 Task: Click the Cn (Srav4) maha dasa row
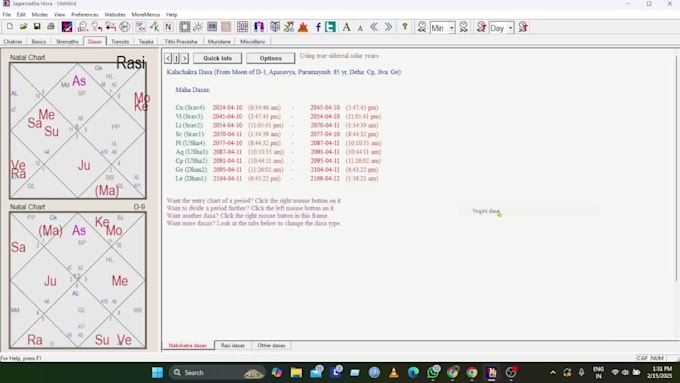point(277,108)
